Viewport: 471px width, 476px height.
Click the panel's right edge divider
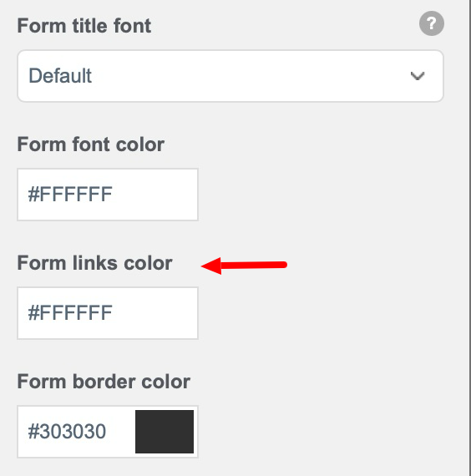tap(469, 238)
